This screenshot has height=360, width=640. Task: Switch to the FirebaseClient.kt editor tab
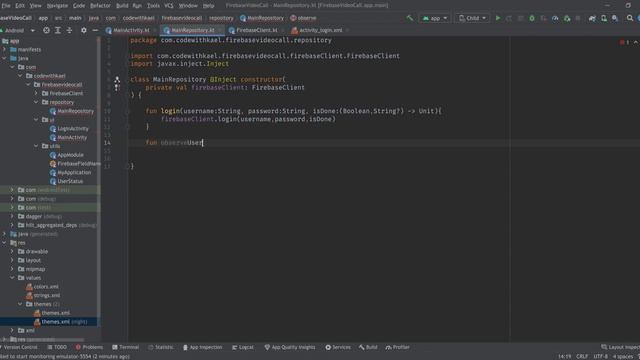point(256,30)
